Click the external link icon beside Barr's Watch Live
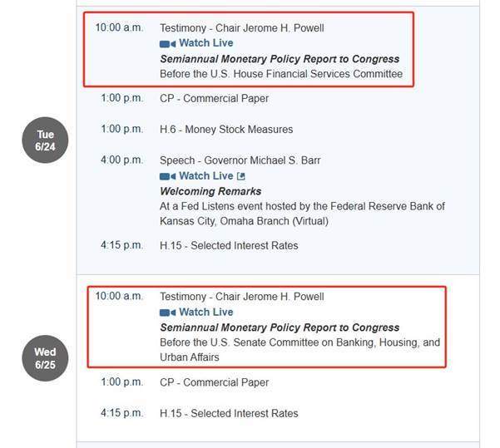Image resolution: width=500 pixels, height=448 pixels. [x=241, y=176]
